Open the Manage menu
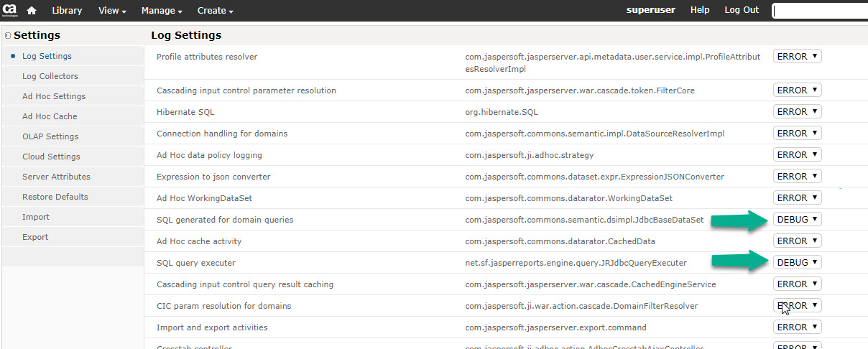 click(162, 11)
